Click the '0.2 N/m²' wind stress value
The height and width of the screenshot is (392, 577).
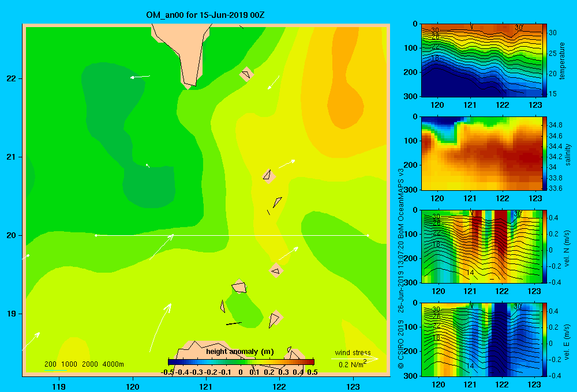click(x=353, y=364)
